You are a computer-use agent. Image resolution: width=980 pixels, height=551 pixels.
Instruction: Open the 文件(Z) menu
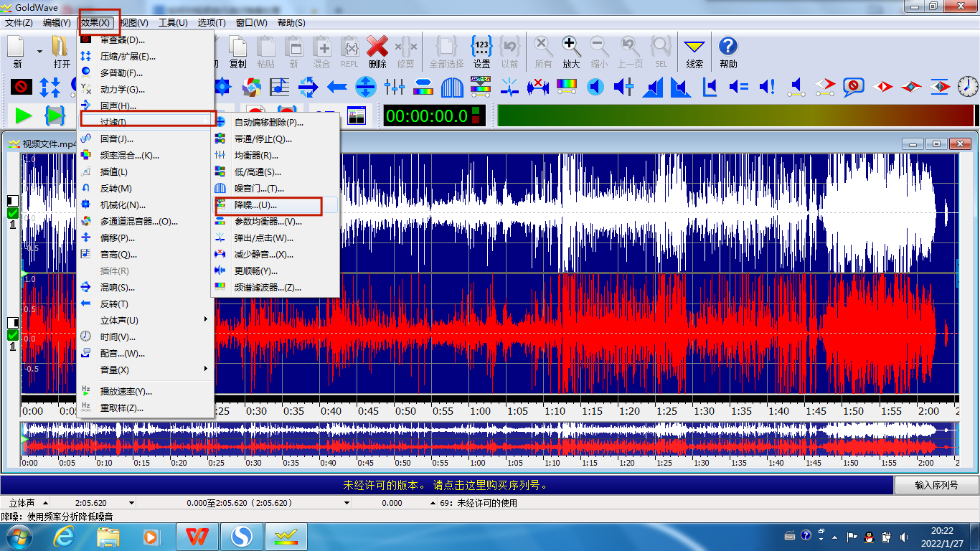click(x=19, y=22)
